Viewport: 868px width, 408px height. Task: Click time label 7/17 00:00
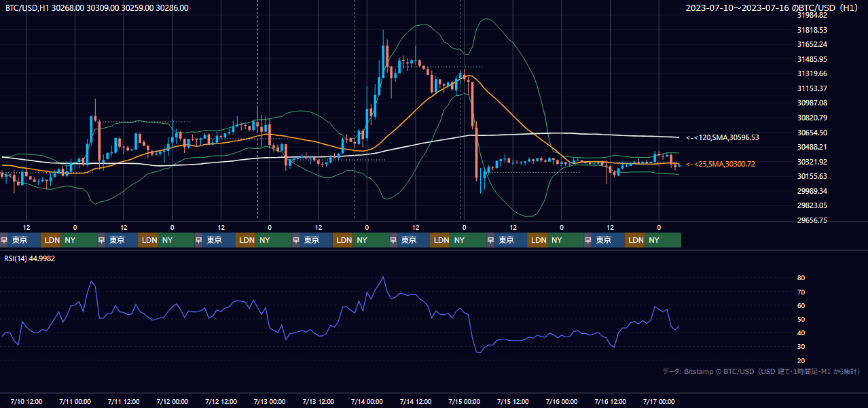[659, 401]
